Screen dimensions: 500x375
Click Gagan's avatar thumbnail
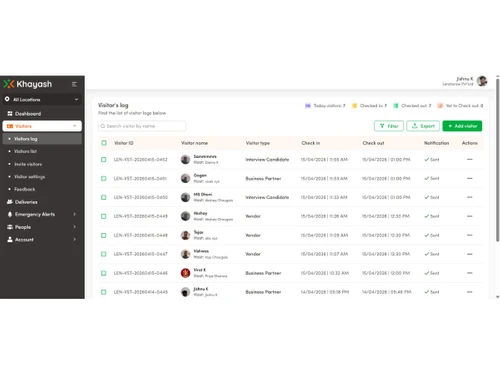coord(185,178)
